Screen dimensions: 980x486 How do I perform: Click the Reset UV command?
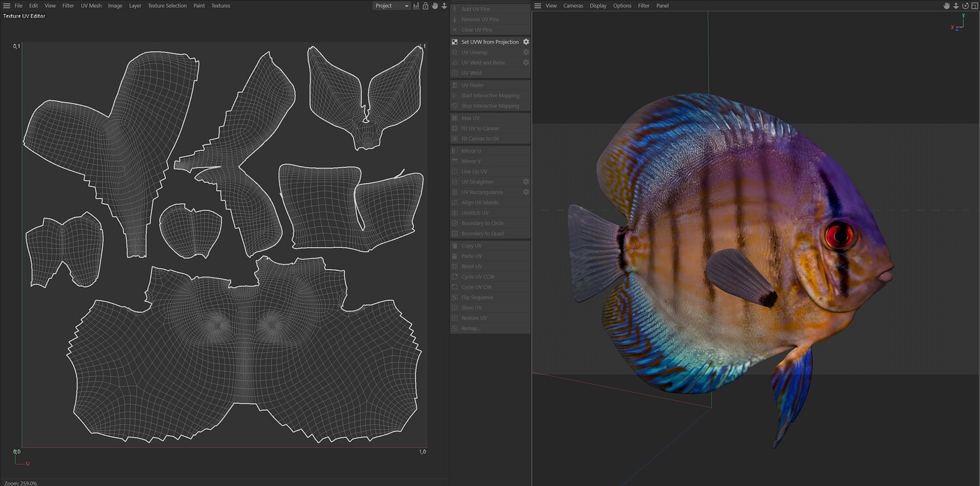(x=472, y=267)
